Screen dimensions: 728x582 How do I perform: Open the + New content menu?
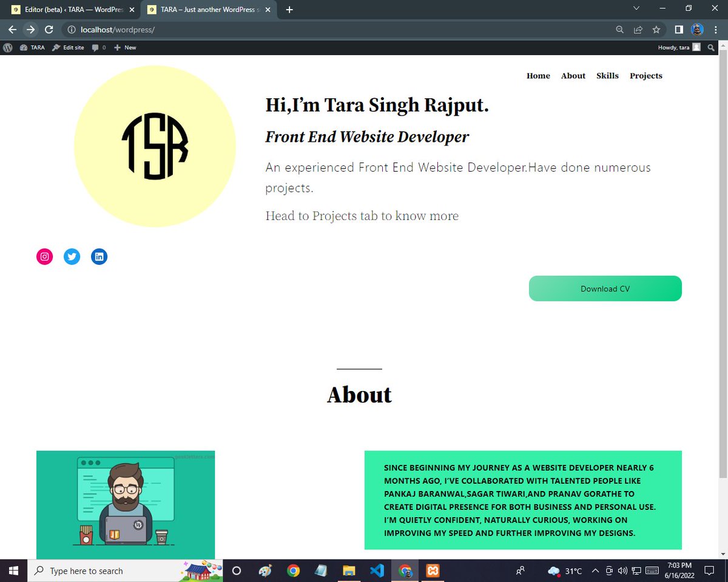tap(125, 47)
